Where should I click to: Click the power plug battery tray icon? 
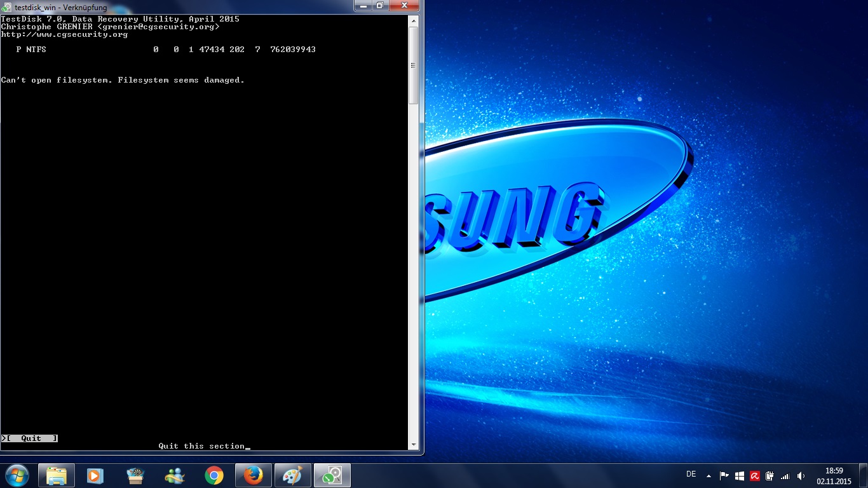point(770,475)
